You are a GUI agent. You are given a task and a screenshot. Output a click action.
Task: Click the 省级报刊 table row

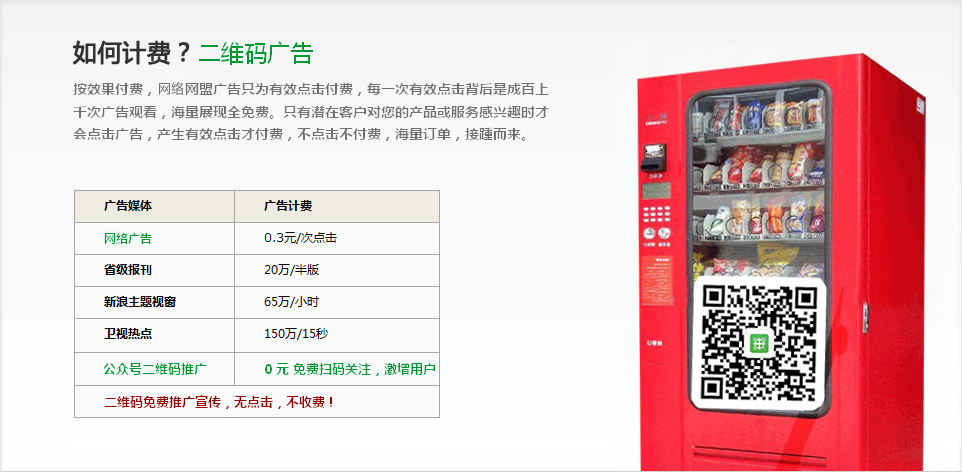[x=257, y=270]
